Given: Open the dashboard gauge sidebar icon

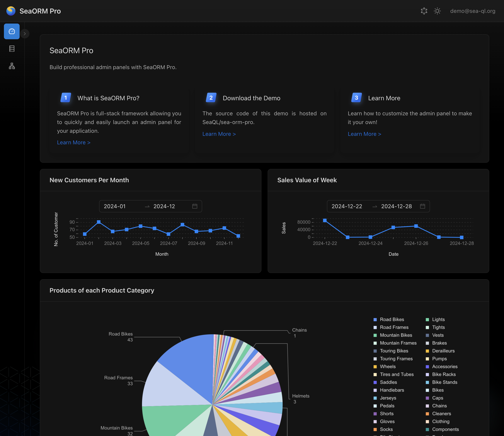Looking at the screenshot, I should [x=12, y=31].
